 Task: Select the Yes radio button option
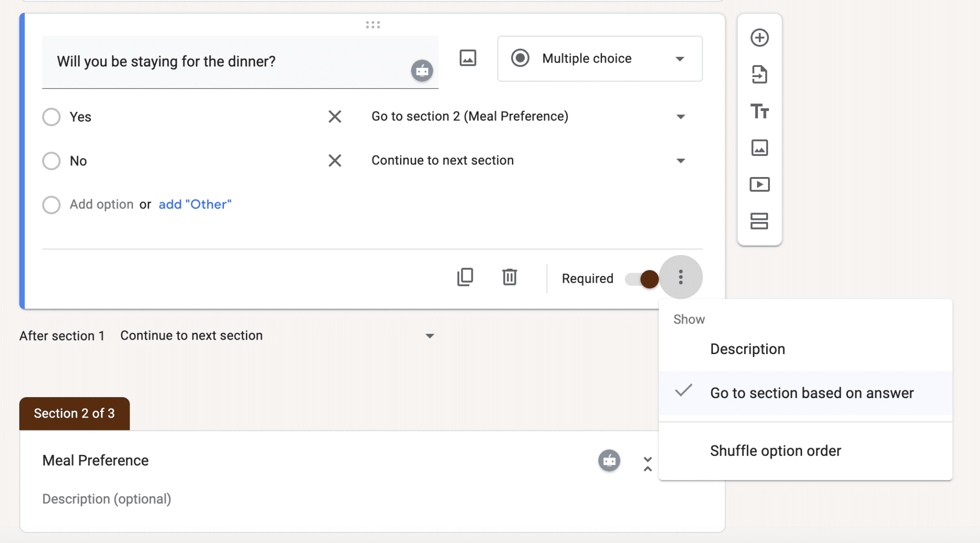pos(52,116)
